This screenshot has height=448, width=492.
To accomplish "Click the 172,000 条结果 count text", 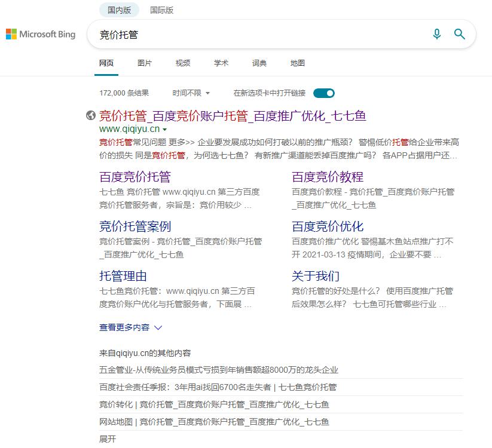I will coord(124,93).
